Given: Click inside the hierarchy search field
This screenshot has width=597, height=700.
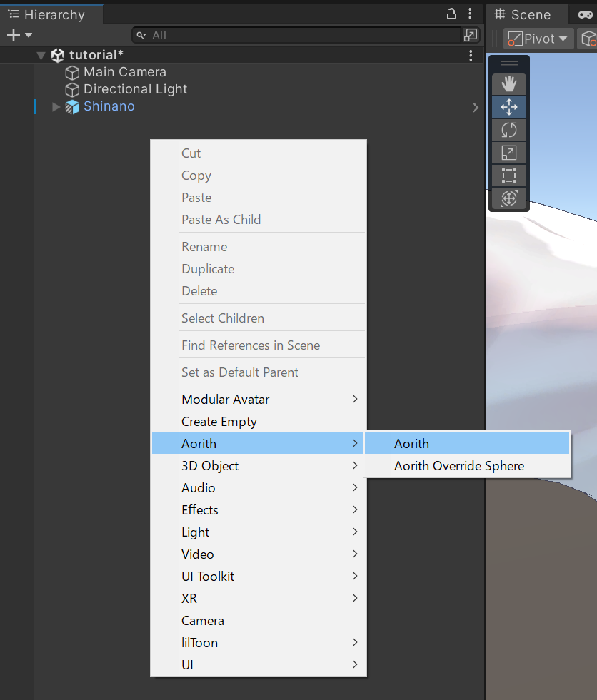Looking at the screenshot, I should 300,34.
